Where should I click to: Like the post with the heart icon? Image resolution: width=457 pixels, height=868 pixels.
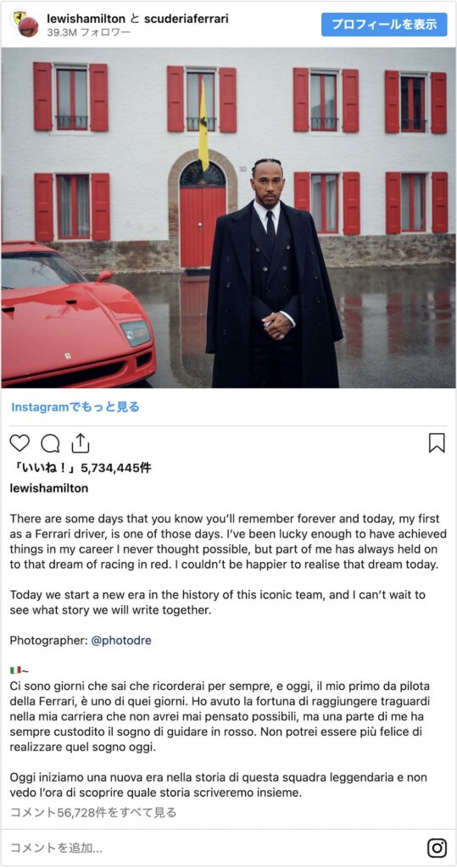[x=20, y=442]
